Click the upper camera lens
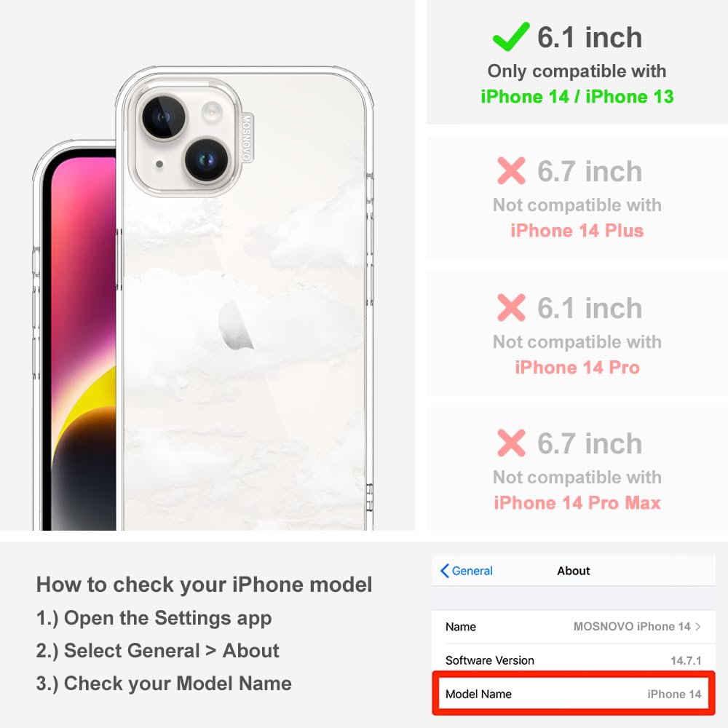 (x=163, y=117)
